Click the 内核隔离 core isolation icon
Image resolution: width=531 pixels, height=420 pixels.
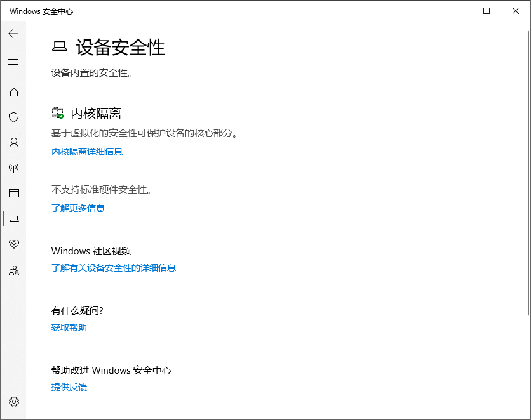point(58,113)
